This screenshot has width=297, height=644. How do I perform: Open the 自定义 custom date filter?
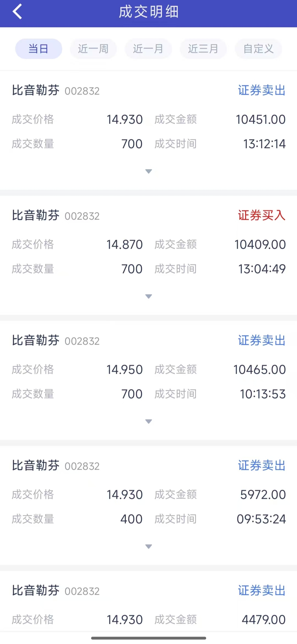point(258,49)
